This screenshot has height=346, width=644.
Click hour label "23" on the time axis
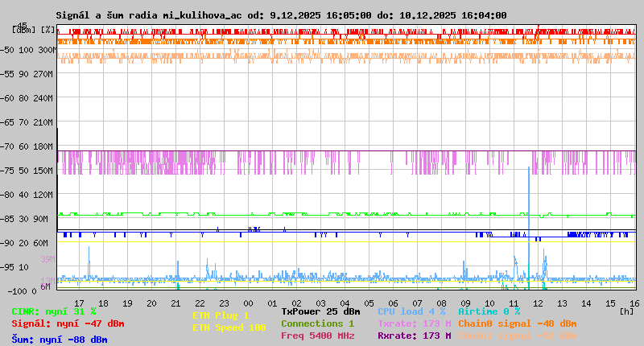[225, 303]
